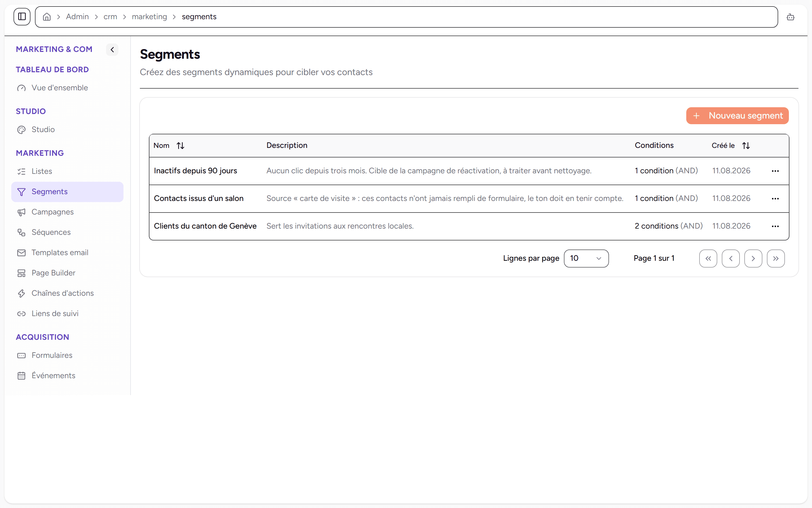Toggle the sidebar panel icon

pos(22,16)
